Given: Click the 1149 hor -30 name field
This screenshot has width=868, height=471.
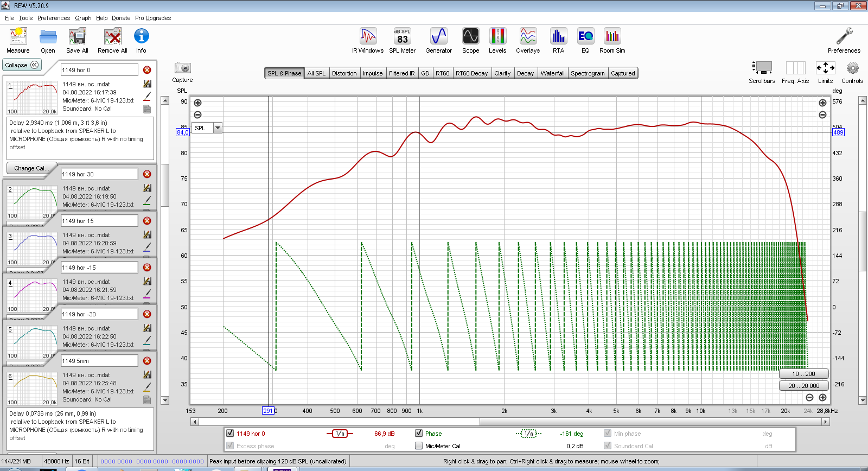Looking at the screenshot, I should pos(99,314).
